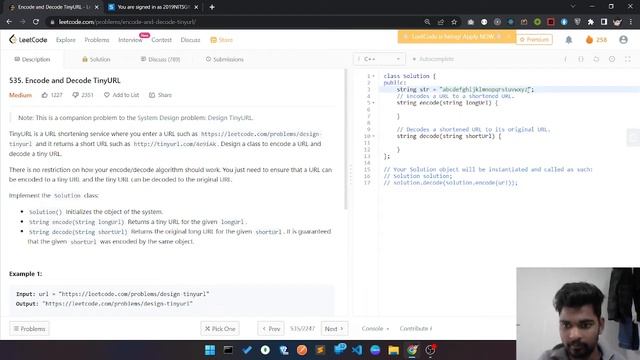Open Problems in top navigation
This screenshot has width=640, height=360.
(x=97, y=40)
